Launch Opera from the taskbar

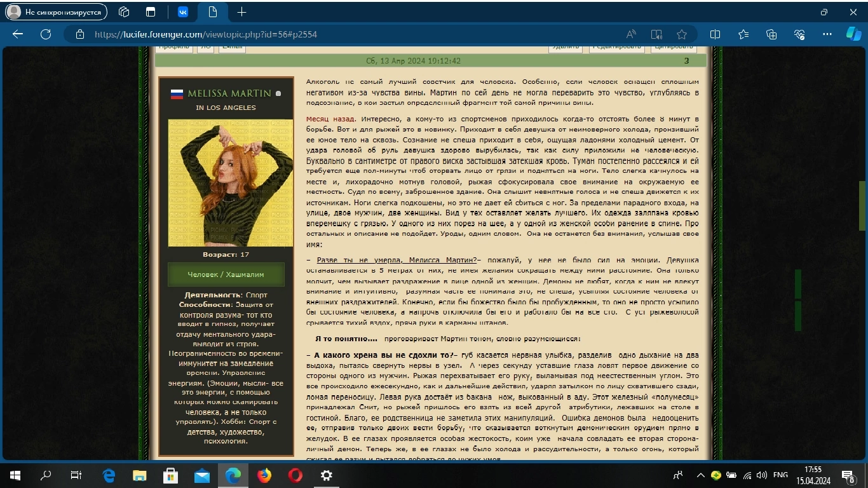click(295, 475)
